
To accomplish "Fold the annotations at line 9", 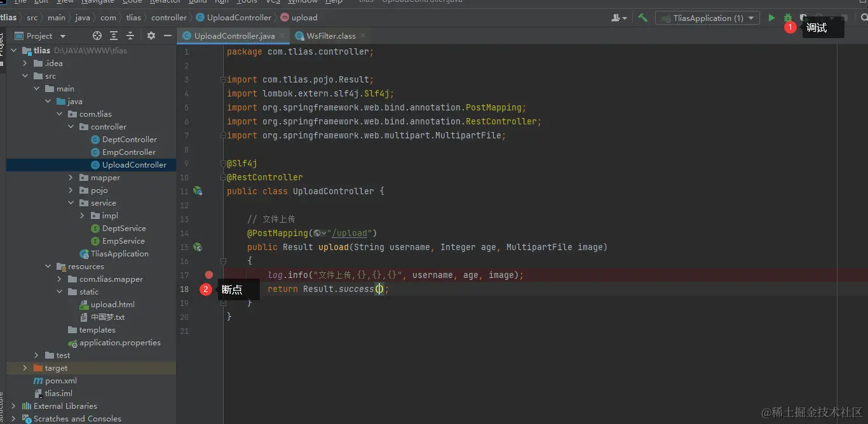I will tap(223, 163).
